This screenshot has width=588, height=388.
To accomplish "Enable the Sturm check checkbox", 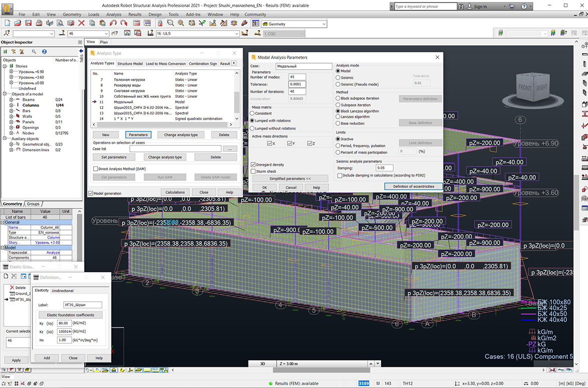I will pos(253,171).
